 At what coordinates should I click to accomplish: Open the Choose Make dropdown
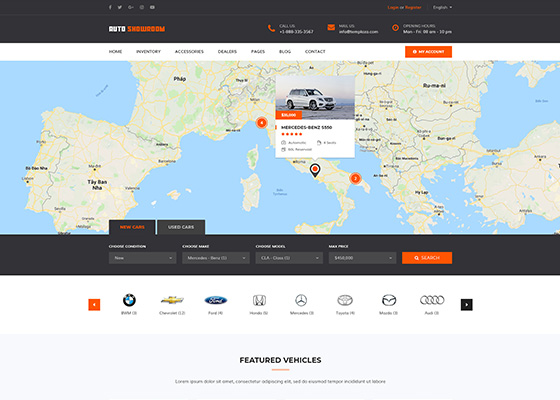coord(216,258)
